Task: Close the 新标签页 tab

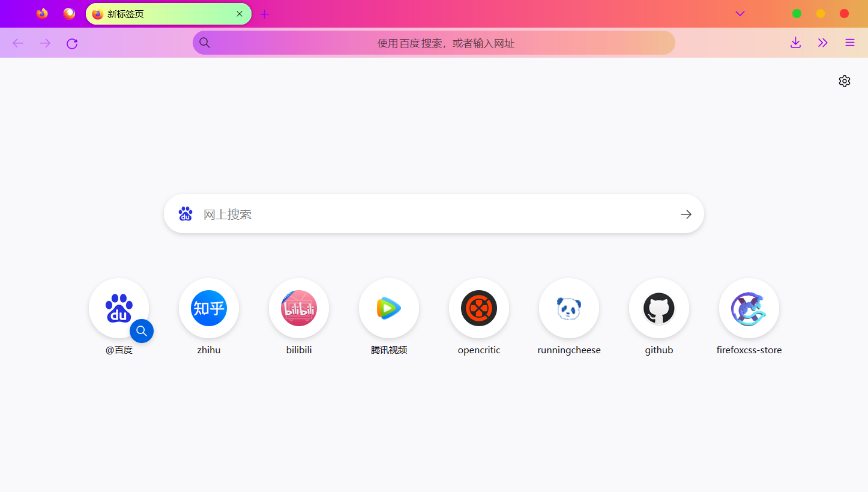Action: 240,14
